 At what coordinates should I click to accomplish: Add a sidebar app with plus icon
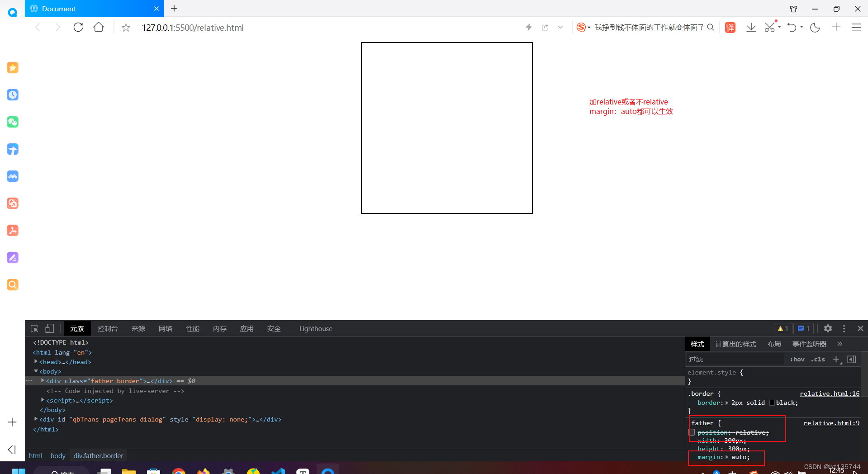12,422
